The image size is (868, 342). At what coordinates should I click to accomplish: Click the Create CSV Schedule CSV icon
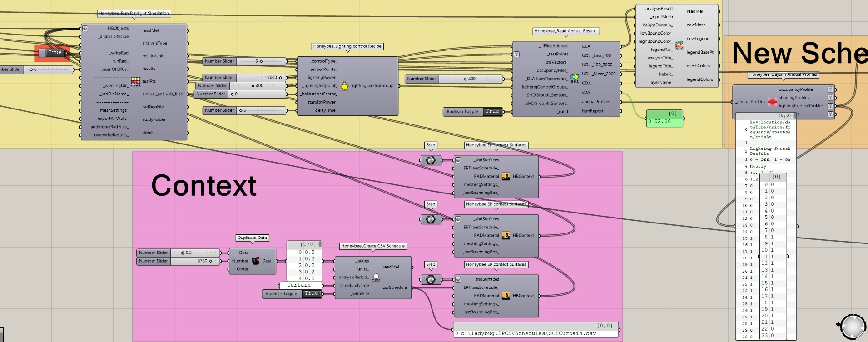[376, 278]
